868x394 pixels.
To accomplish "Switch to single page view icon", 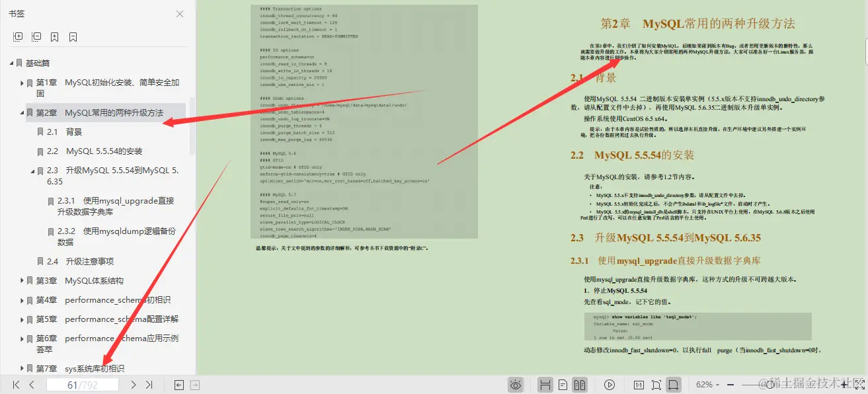I will coord(563,384).
